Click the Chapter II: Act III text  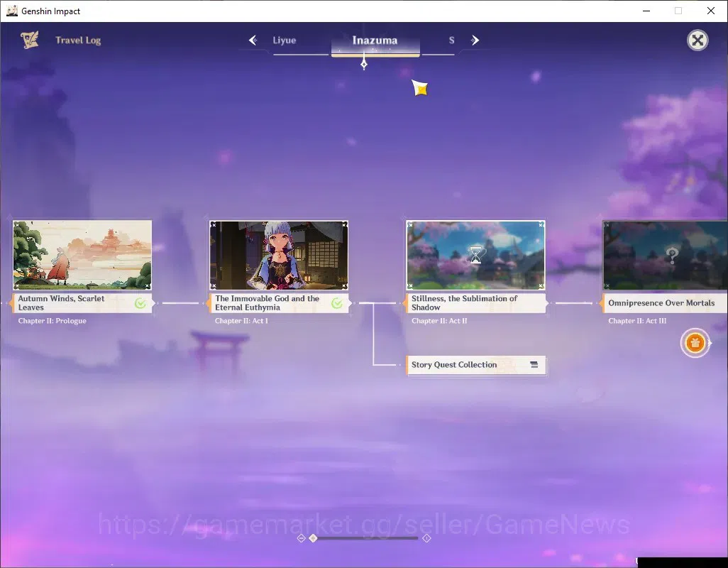click(x=637, y=321)
